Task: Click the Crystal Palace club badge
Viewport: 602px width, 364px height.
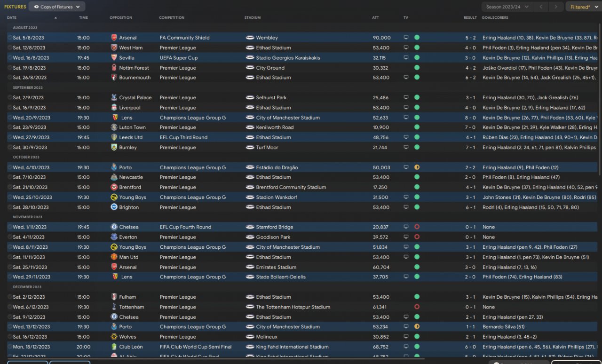Action: (114, 98)
